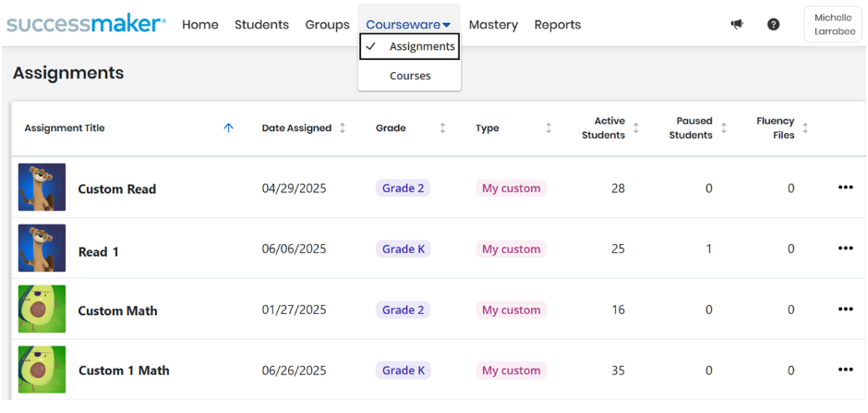868x413 pixels.
Task: Open the announcements megaphone icon
Action: coord(737,24)
